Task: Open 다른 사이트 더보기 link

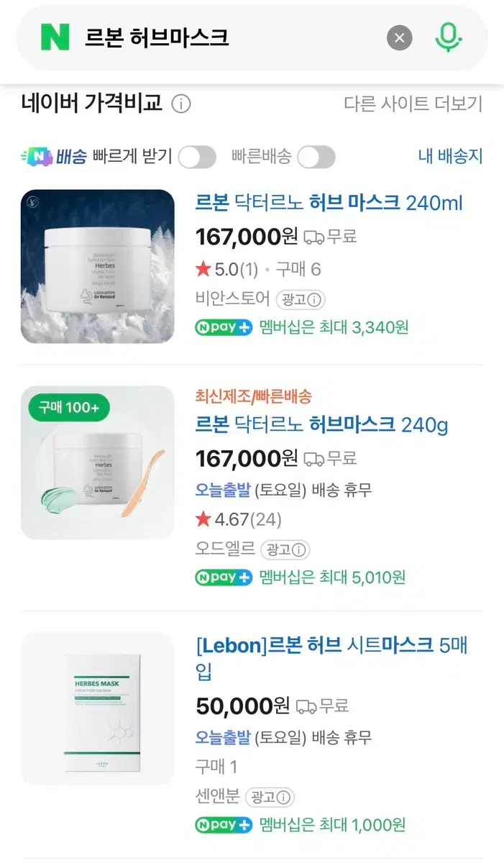Action: click(413, 104)
